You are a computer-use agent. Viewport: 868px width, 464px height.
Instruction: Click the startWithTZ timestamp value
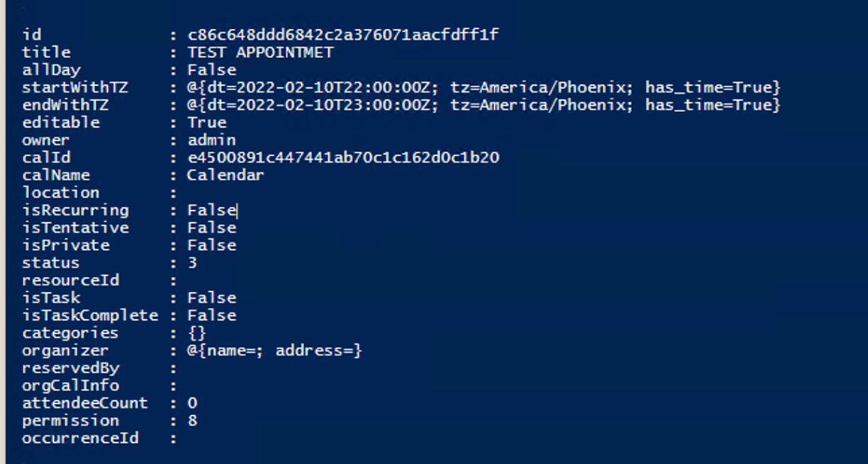[x=483, y=88]
